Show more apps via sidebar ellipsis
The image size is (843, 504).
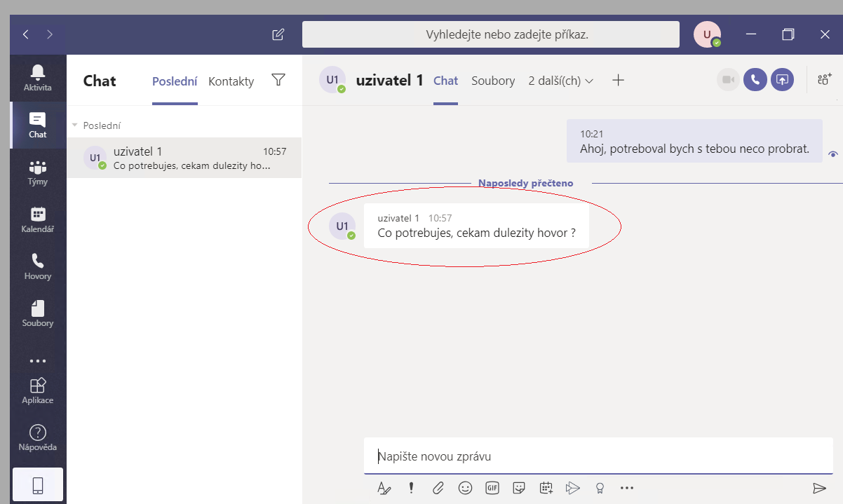[x=38, y=361]
